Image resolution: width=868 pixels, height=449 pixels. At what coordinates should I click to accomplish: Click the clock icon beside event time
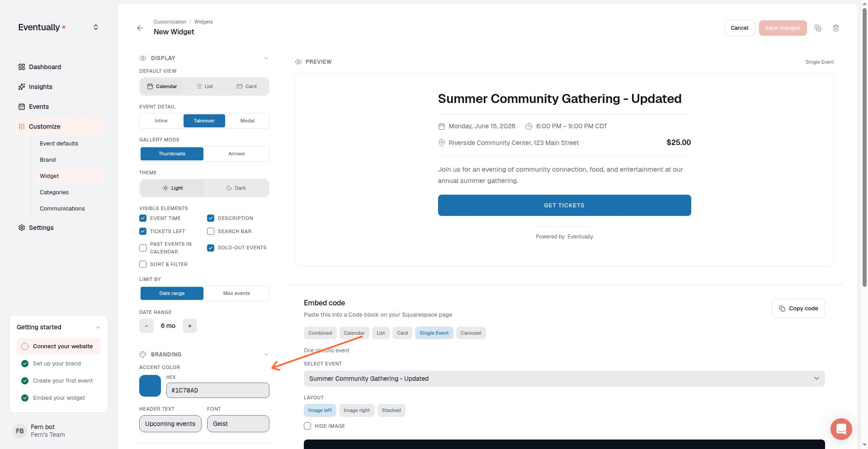click(528, 126)
